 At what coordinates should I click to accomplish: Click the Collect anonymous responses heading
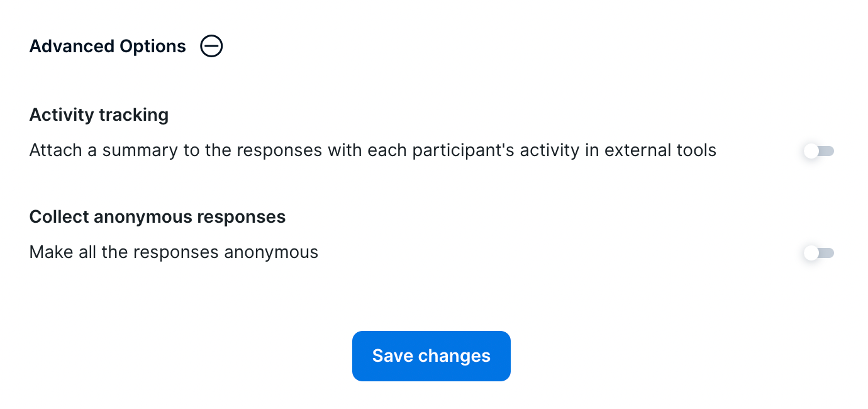click(x=157, y=217)
